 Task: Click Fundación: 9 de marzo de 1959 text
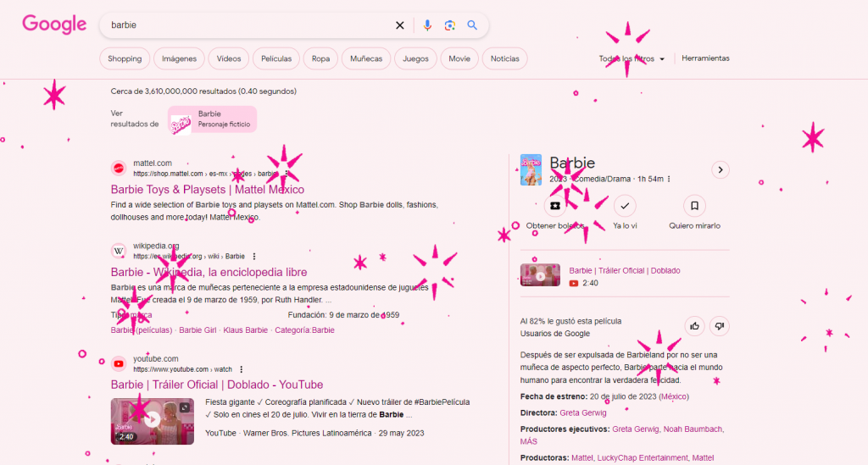[343, 315]
